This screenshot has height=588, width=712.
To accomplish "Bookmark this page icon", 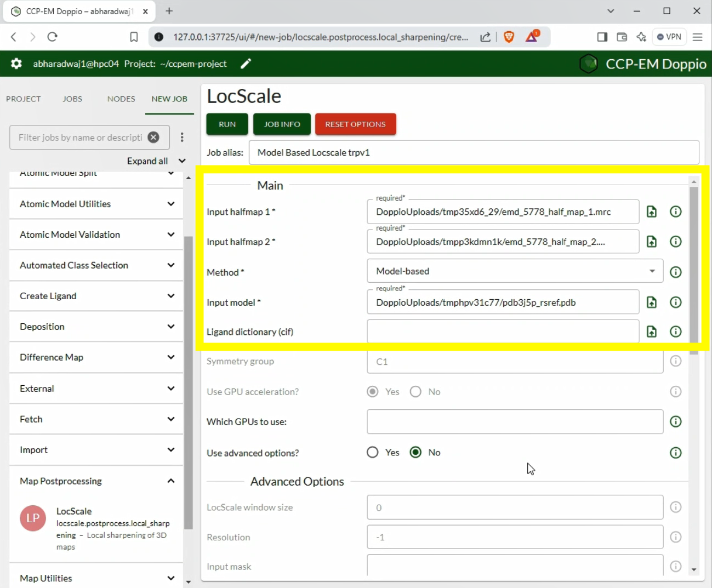I will (134, 37).
